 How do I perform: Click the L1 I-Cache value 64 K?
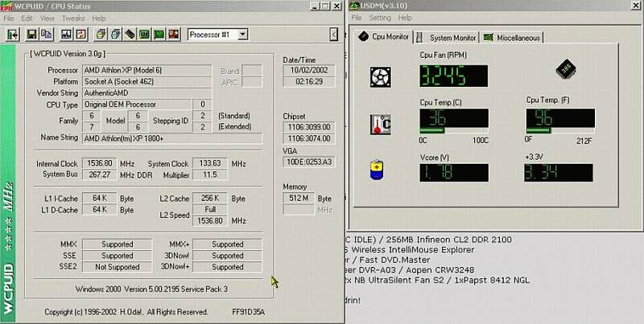[99, 198]
